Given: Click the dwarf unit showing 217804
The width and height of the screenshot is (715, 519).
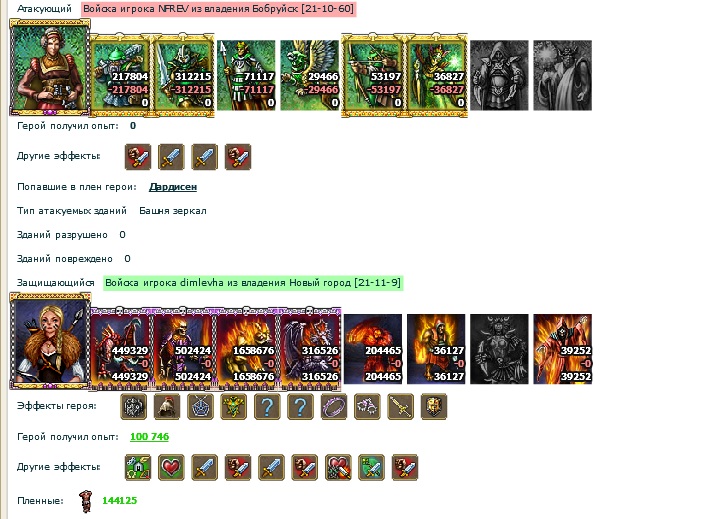Looking at the screenshot, I should coord(120,75).
